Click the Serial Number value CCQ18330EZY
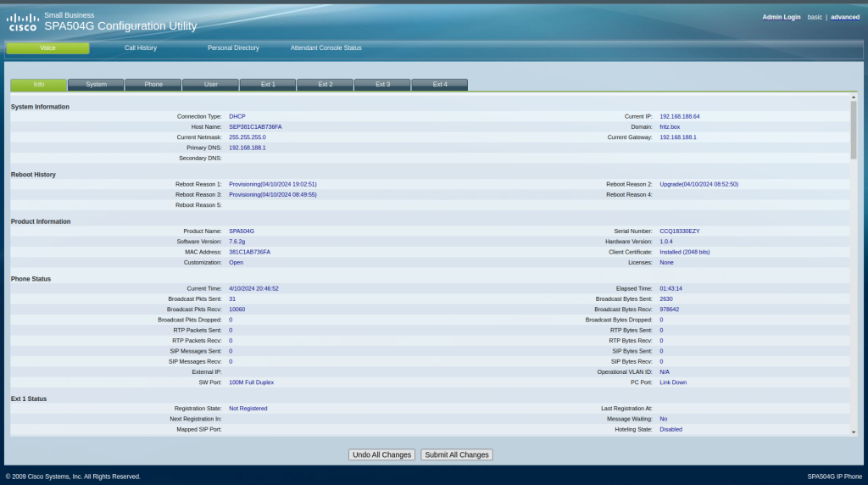Screen dimensions: 868x485 tap(679, 231)
